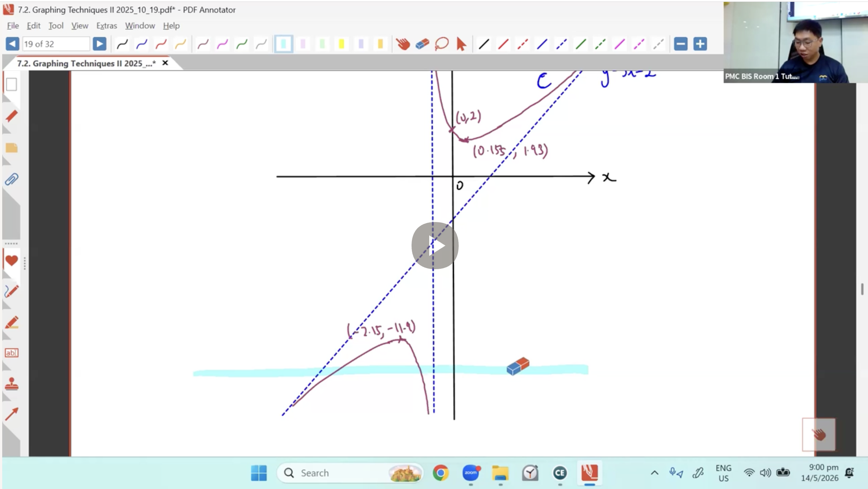Open the Window menu
868x489 pixels.
(140, 26)
